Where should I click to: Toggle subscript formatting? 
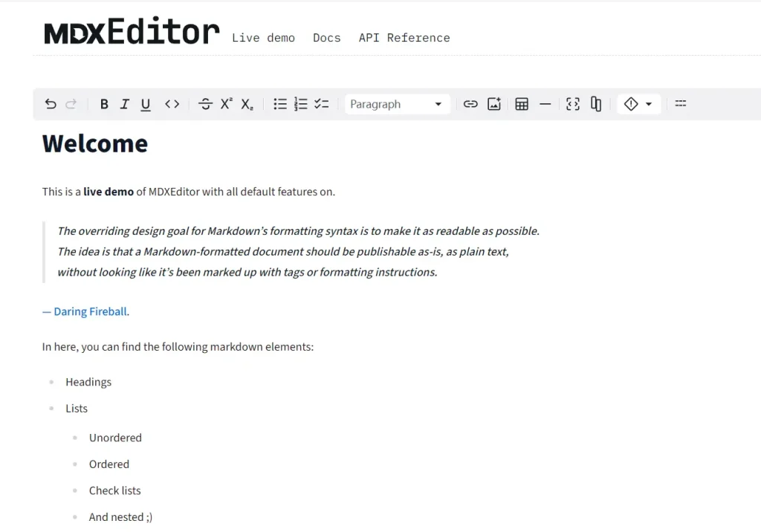246,104
